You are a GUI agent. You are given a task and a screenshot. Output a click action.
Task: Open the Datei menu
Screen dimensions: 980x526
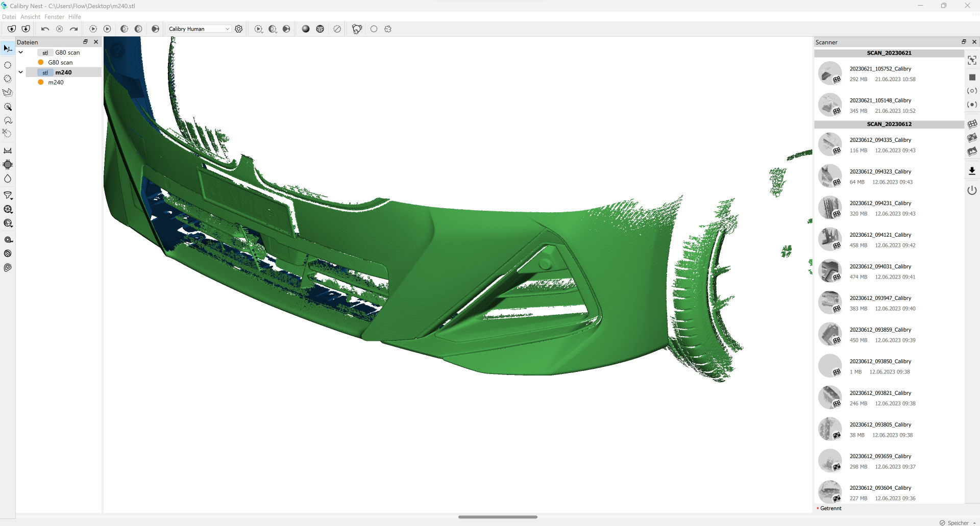pos(9,17)
